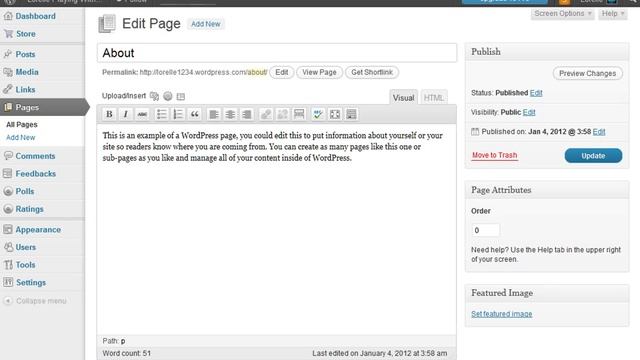Edit the permalink
Screen dimensions: 640x360
click(x=282, y=72)
